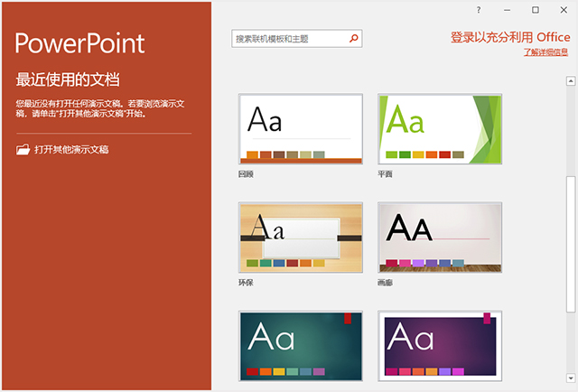578x392 pixels.
Task: Select the 回顾 theme thumbnail
Action: [x=301, y=128]
